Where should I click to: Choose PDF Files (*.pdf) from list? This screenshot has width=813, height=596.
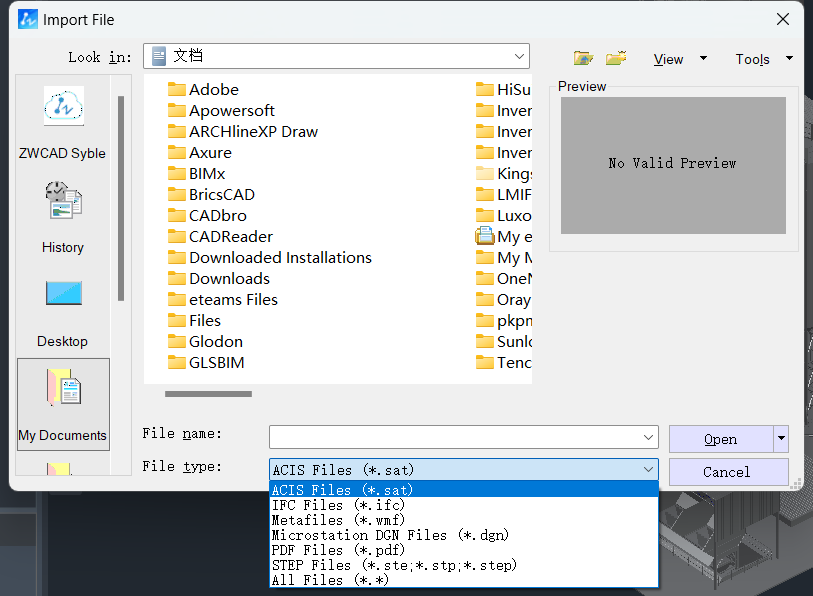(x=338, y=550)
